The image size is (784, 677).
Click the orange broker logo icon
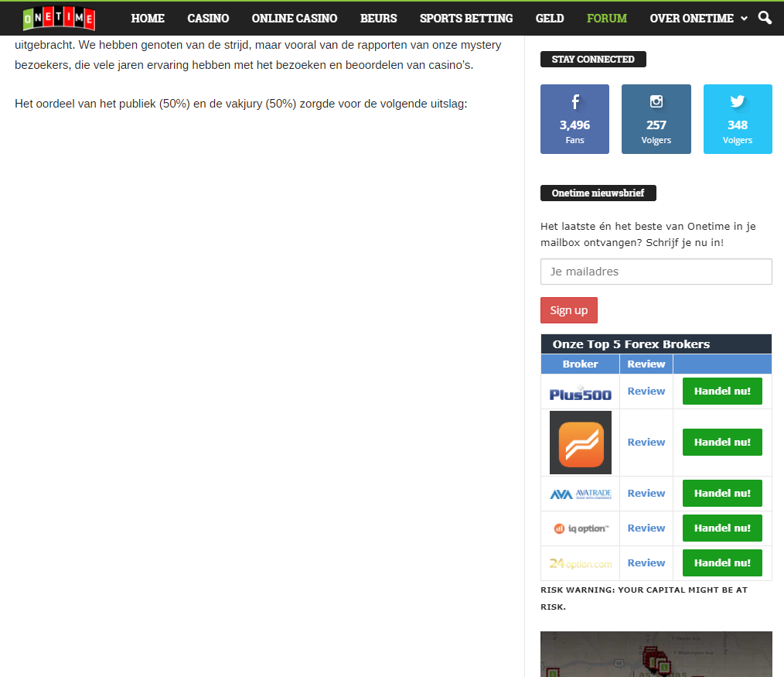(x=580, y=443)
